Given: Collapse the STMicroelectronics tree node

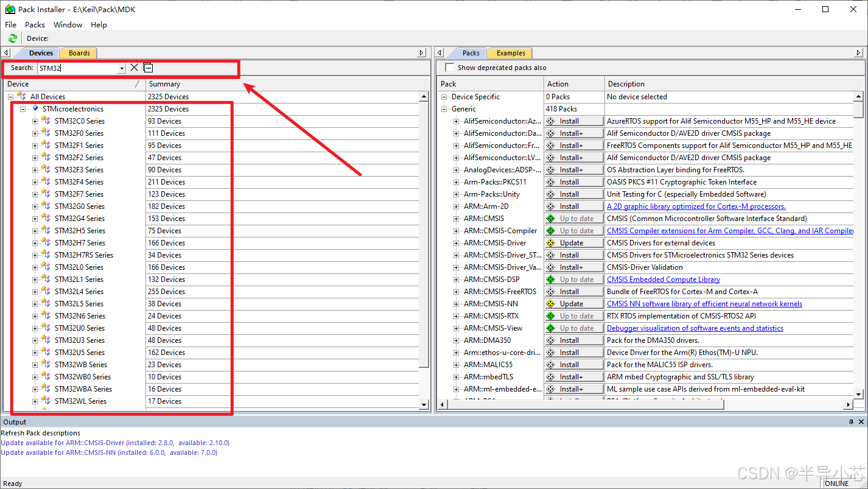Looking at the screenshot, I should pyautogui.click(x=23, y=109).
